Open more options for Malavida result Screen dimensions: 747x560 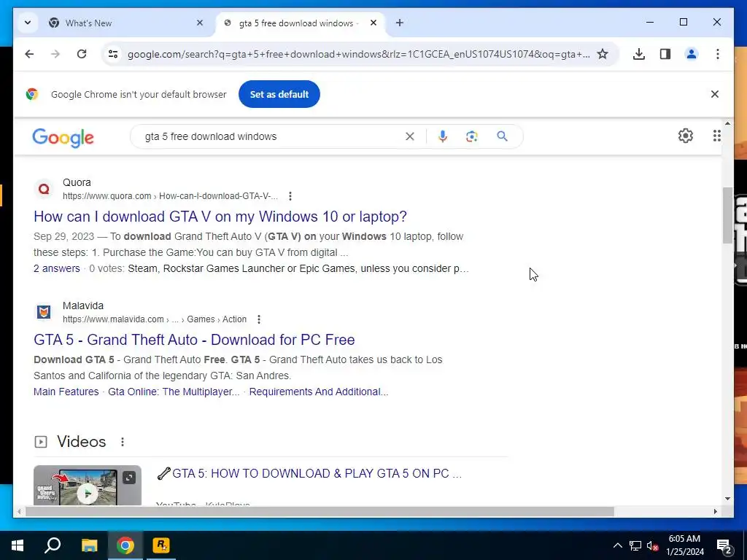(259, 319)
